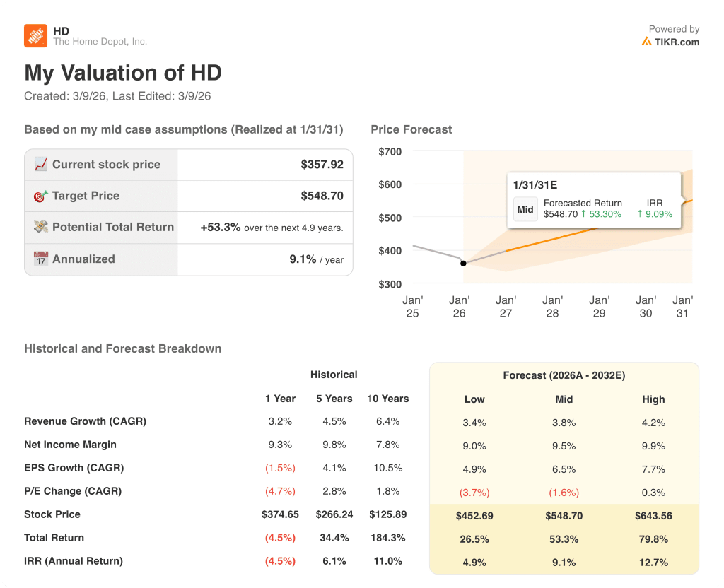Screen dimensions: 724x588
Task: Select the High forecast scenario column
Action: [654, 399]
